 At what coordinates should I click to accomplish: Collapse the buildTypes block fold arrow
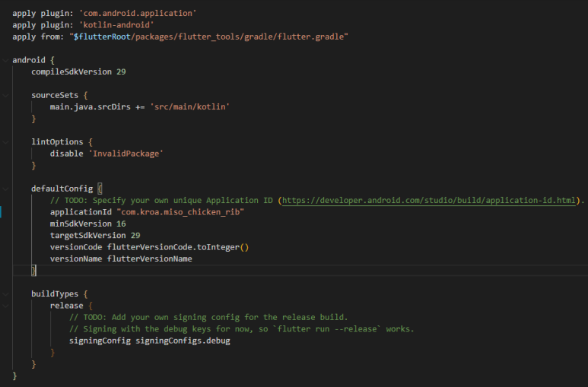point(5,294)
